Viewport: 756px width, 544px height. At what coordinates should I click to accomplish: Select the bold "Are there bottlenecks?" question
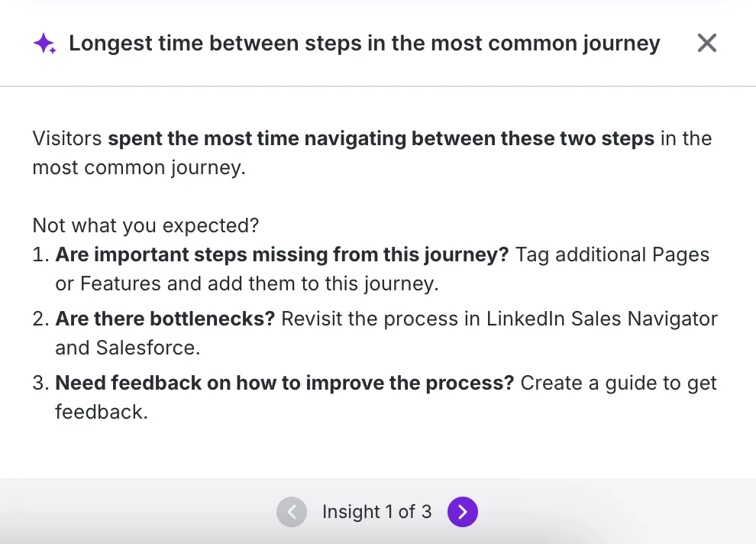165,319
